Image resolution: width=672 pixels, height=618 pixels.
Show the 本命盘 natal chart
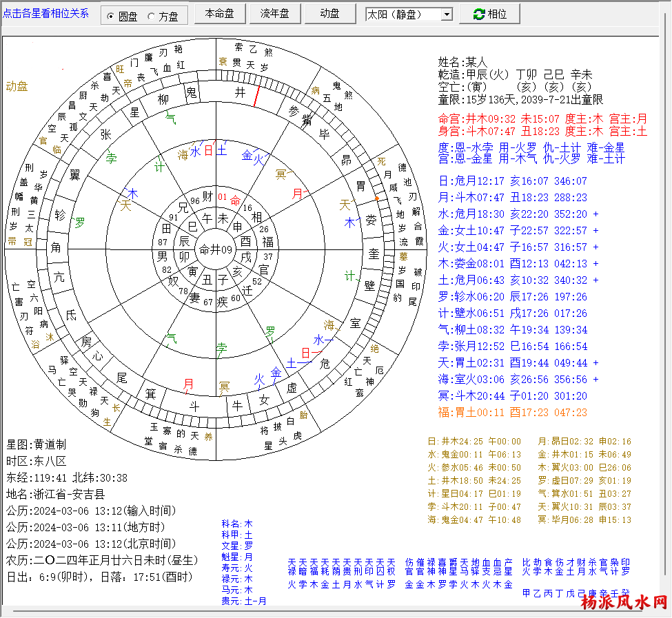[219, 14]
